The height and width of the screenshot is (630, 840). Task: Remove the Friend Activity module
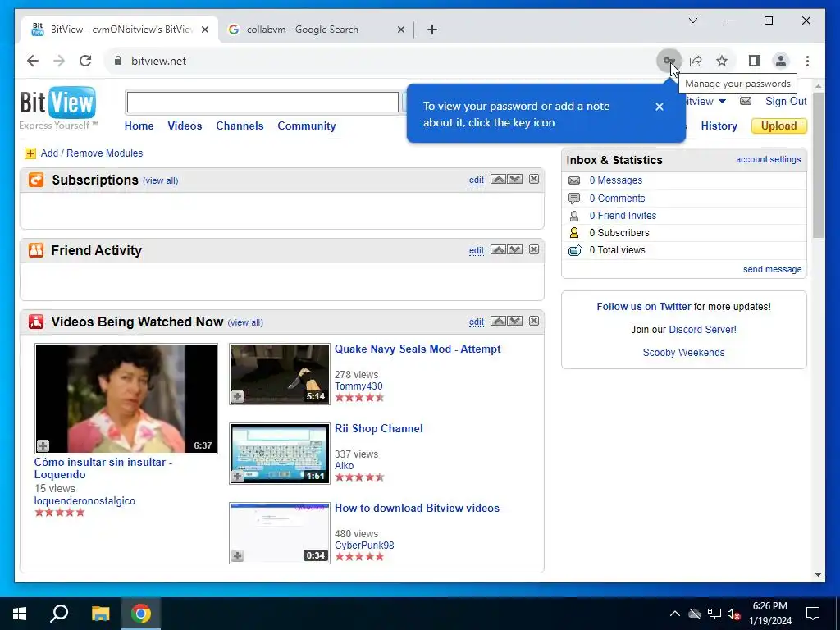tap(534, 249)
